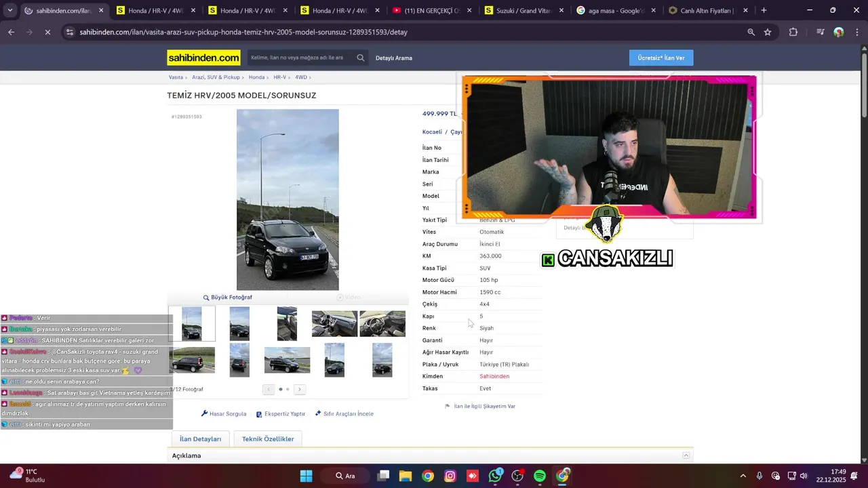Open a new browser tab

pos(764,10)
